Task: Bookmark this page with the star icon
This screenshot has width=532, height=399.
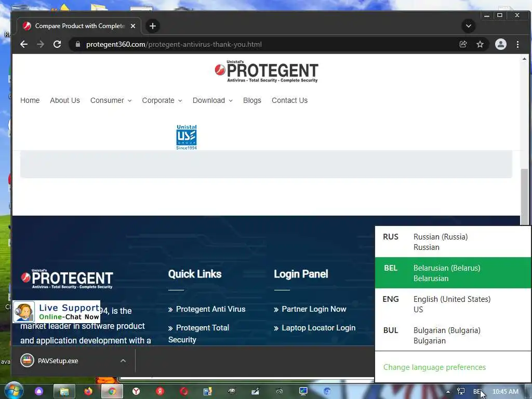Action: click(480, 44)
